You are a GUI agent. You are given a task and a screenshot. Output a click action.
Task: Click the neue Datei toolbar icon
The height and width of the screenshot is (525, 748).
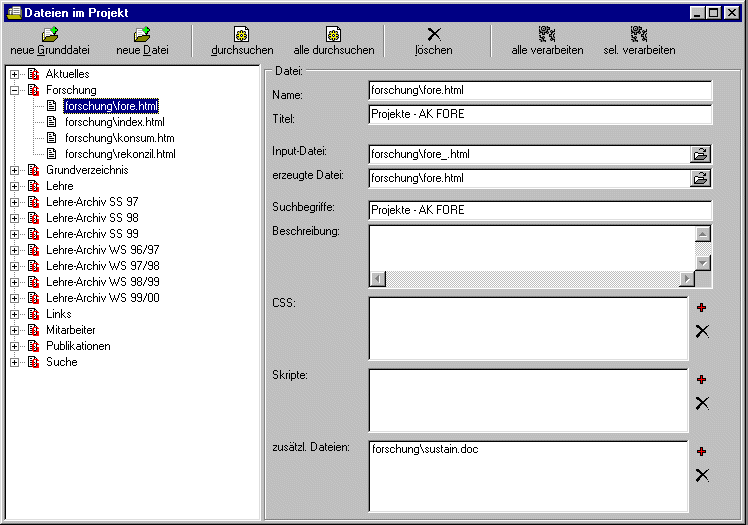(x=142, y=34)
